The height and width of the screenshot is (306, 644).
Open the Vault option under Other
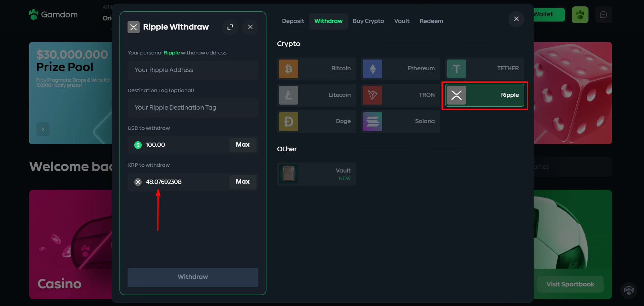pyautogui.click(x=316, y=174)
